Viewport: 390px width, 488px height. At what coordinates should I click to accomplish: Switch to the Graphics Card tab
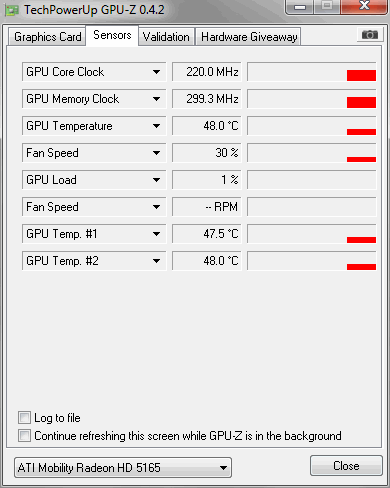point(47,37)
